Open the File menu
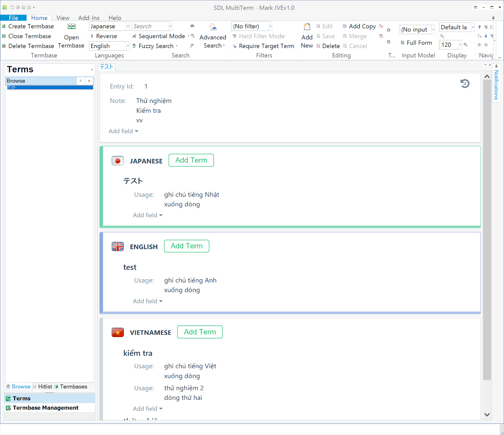The height and width of the screenshot is (435, 504). click(14, 18)
